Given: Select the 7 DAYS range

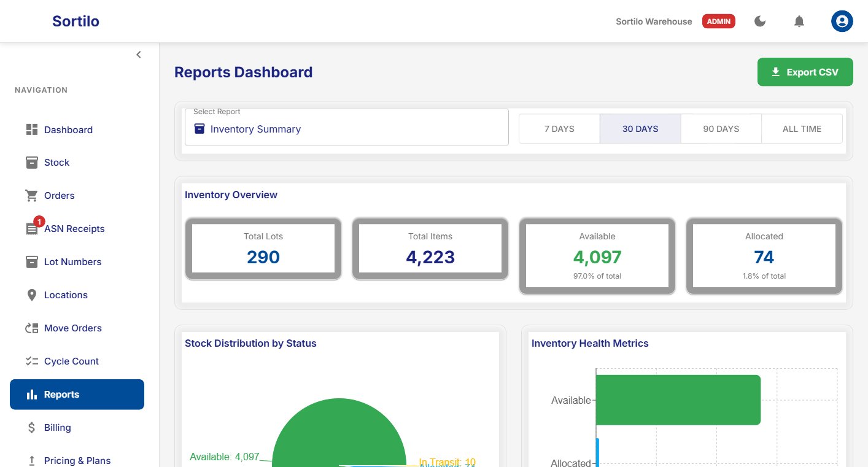Looking at the screenshot, I should 559,129.
